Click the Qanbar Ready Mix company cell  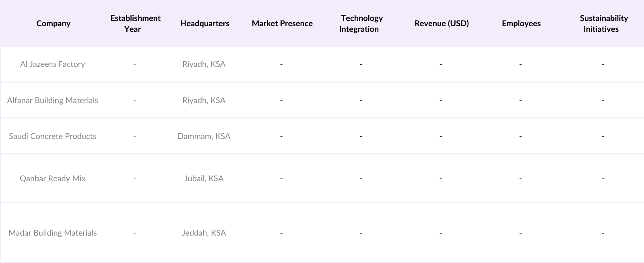pos(52,178)
